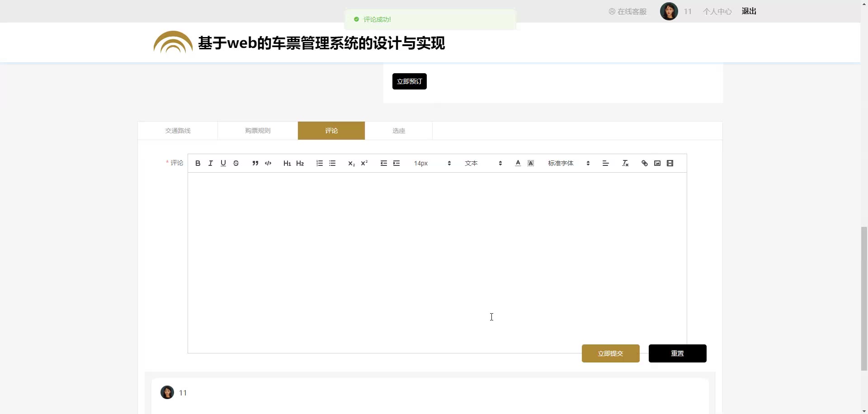
Task: Apply subscript formatting
Action: point(351,163)
